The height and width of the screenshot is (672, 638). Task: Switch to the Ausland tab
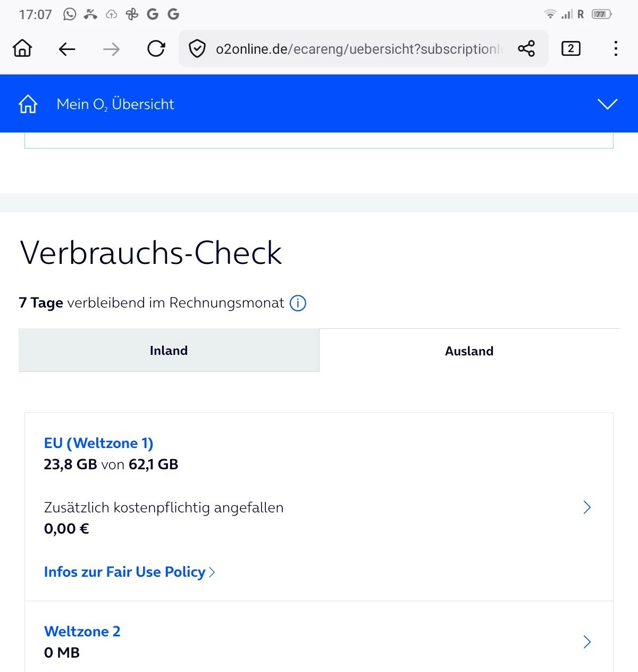[x=469, y=351]
